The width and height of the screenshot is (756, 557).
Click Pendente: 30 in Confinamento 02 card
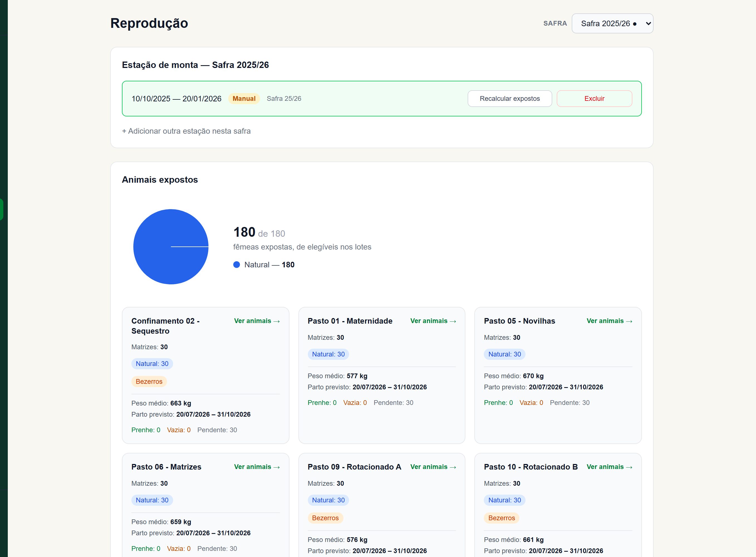click(217, 430)
